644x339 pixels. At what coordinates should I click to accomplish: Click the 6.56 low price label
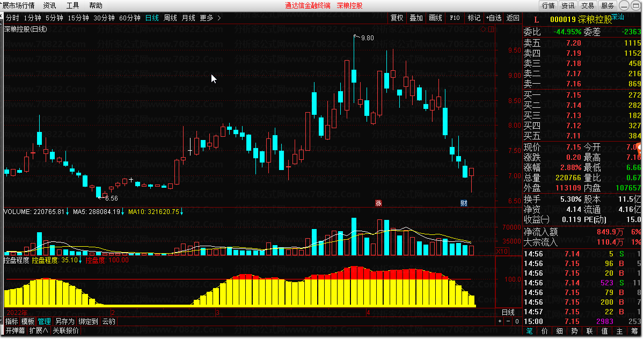(111, 198)
